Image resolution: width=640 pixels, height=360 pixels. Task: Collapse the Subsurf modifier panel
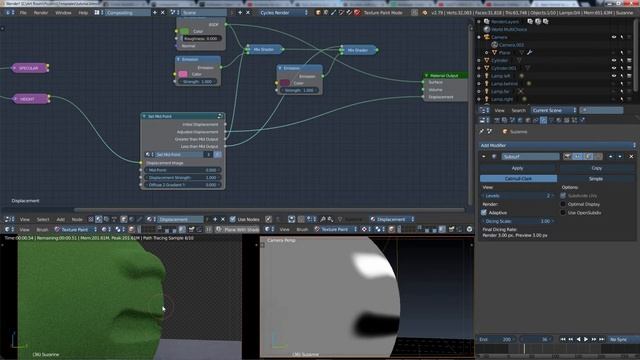click(x=484, y=156)
